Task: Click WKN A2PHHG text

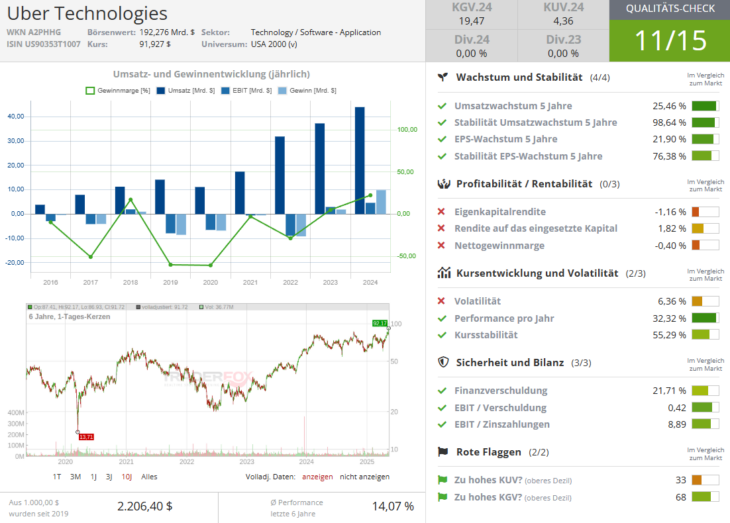Action: [34, 32]
